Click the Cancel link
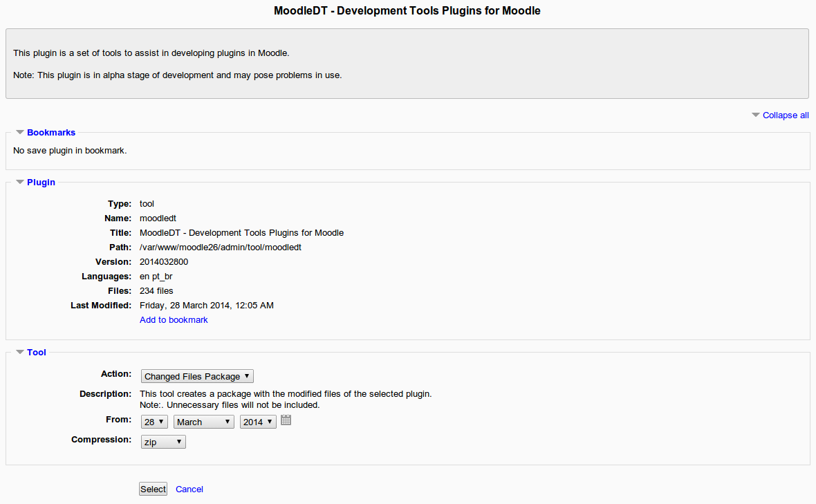This screenshot has width=816, height=504. [189, 489]
